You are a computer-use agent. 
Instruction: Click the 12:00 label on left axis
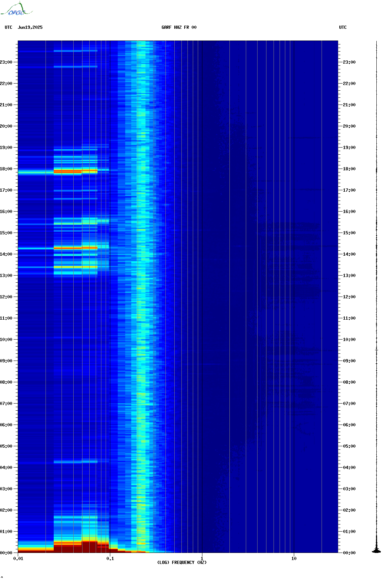click(6, 297)
